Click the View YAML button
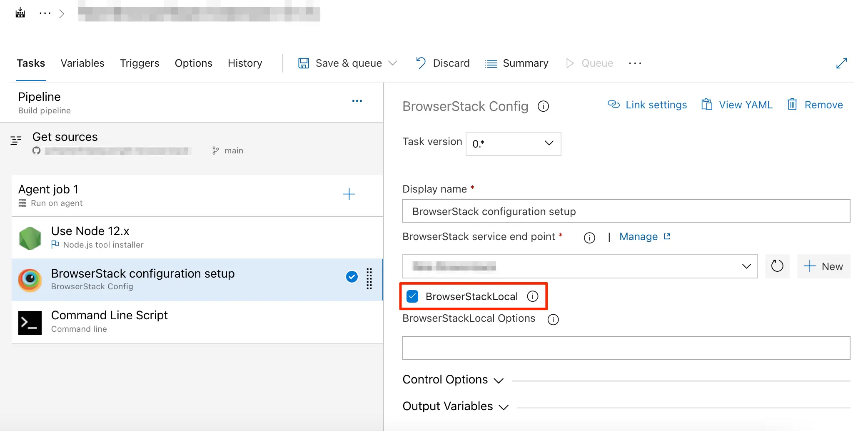This screenshot has width=868, height=431. 737,105
